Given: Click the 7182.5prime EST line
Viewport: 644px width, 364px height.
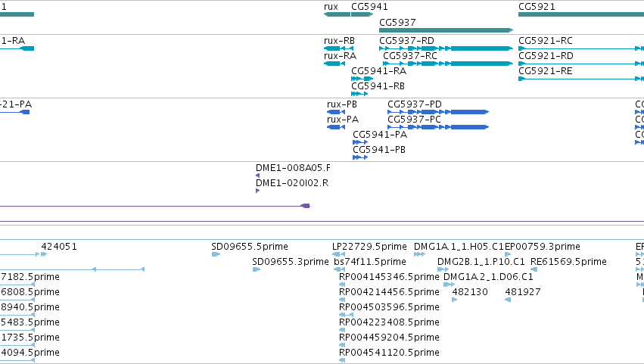Looking at the screenshot, I should pos(17,285).
